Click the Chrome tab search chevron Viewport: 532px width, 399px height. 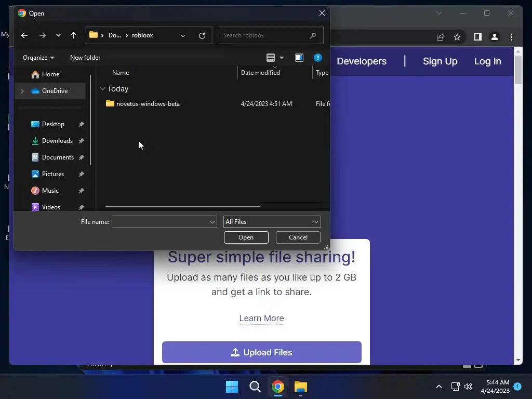pyautogui.click(x=438, y=13)
